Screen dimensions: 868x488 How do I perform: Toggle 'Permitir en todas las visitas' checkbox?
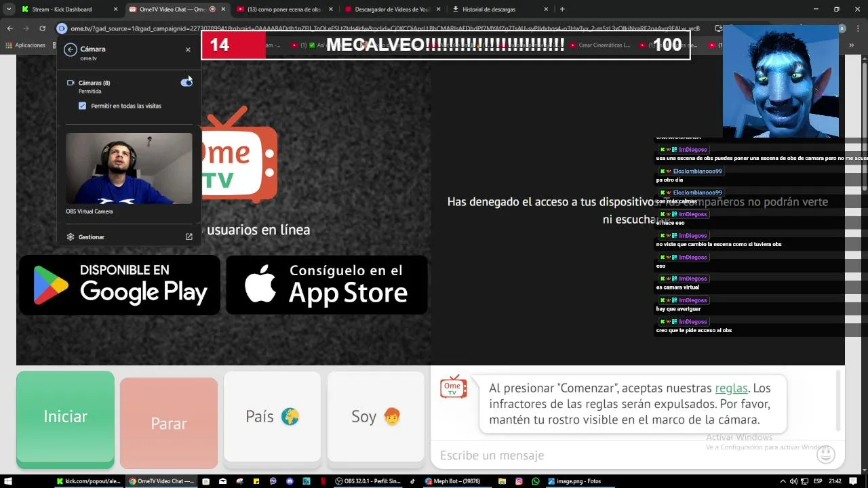pyautogui.click(x=82, y=106)
